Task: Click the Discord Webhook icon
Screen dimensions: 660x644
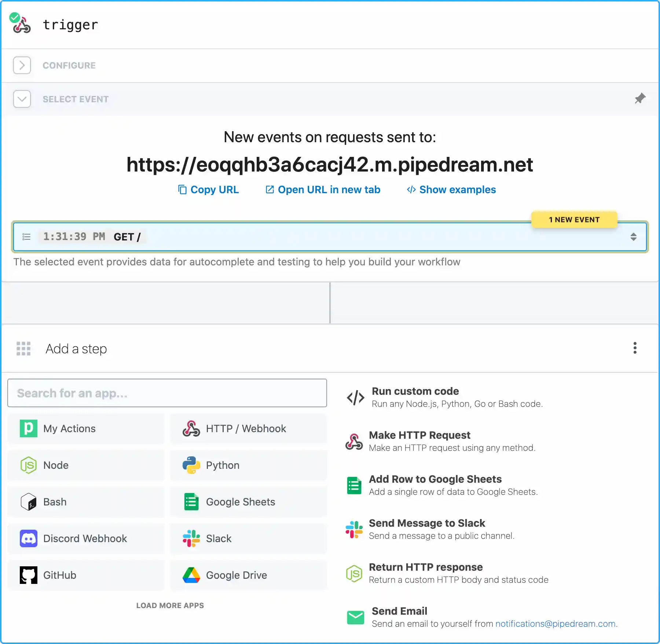Action: pos(28,538)
